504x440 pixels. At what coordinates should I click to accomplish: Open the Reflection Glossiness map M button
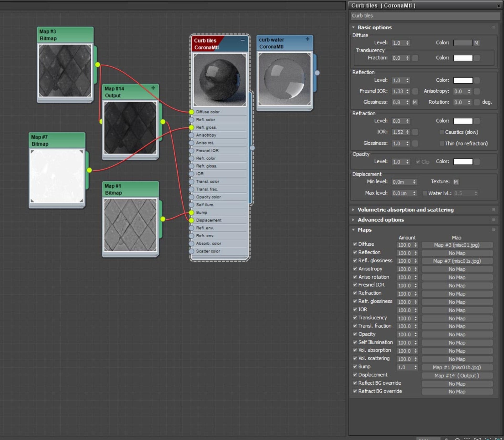click(415, 102)
